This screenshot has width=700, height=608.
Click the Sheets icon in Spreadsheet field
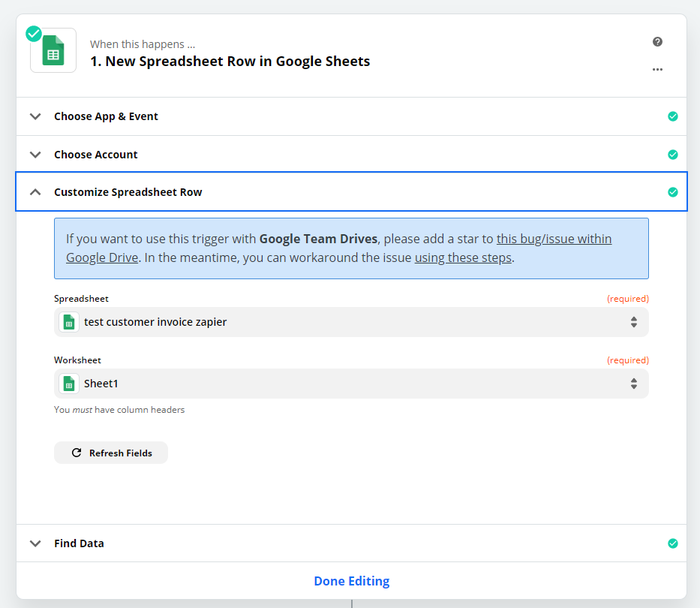[69, 322]
